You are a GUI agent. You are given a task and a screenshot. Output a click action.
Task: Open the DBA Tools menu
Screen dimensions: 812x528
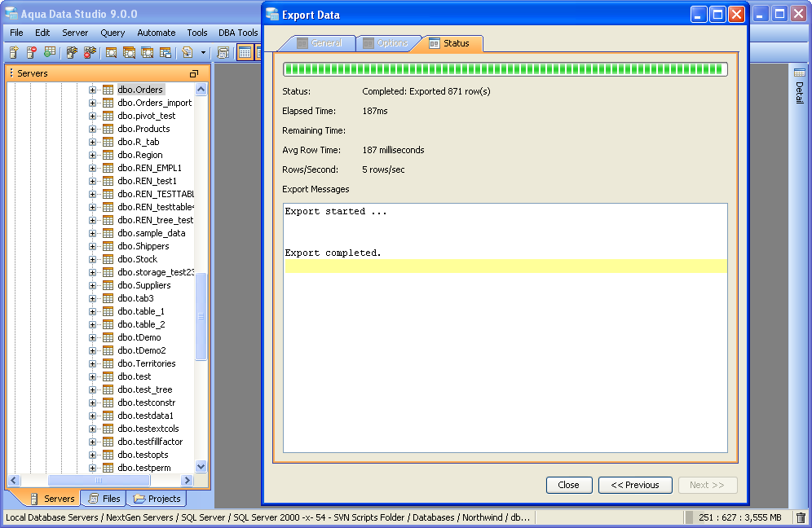tap(238, 33)
